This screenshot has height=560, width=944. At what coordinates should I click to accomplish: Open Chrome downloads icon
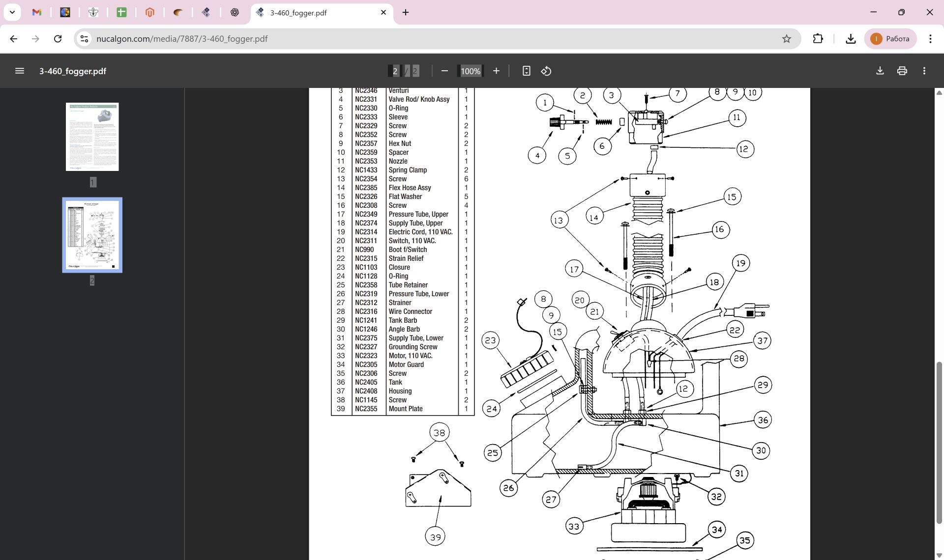click(x=851, y=39)
